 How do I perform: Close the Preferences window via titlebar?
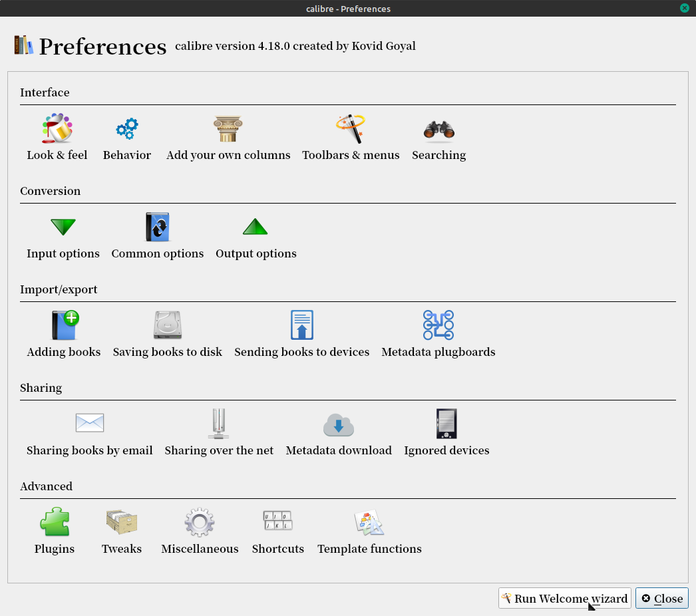(x=685, y=8)
